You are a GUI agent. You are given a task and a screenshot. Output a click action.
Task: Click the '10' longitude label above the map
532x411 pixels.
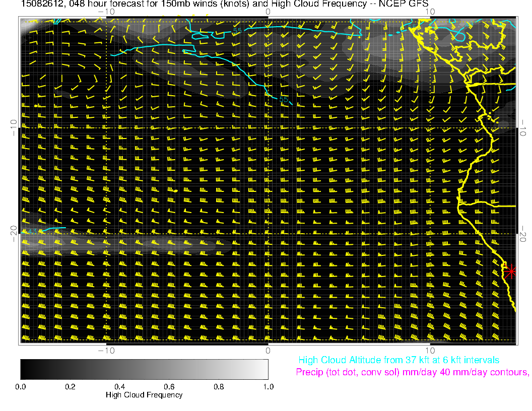[430, 12]
